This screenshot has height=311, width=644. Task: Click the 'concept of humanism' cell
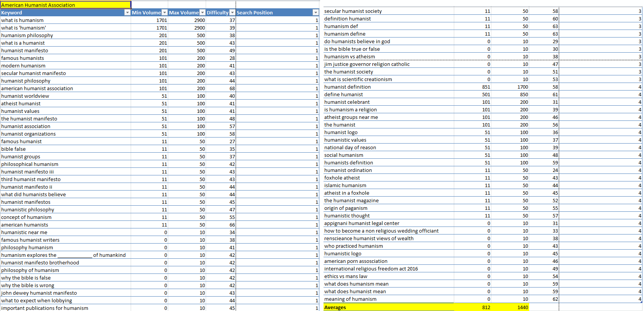[66, 217]
